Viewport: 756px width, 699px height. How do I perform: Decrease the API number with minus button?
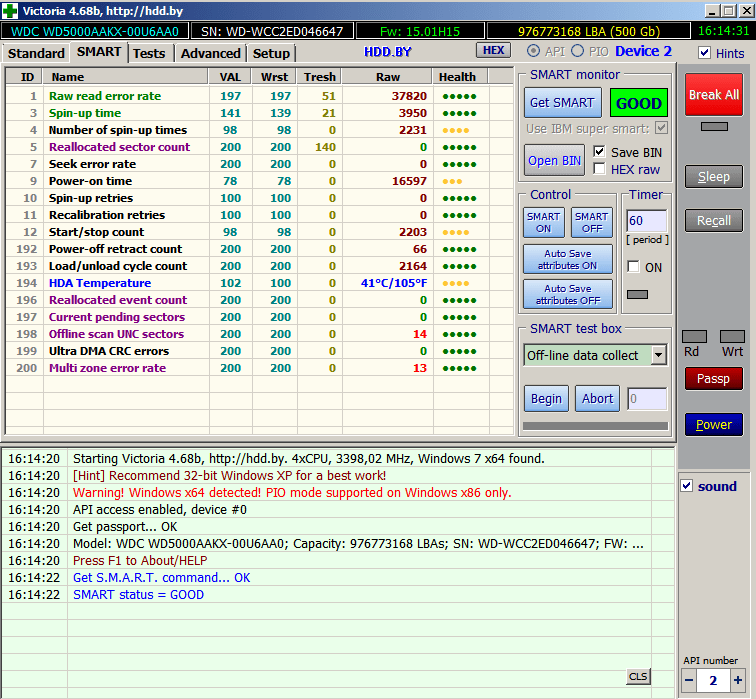tap(689, 681)
